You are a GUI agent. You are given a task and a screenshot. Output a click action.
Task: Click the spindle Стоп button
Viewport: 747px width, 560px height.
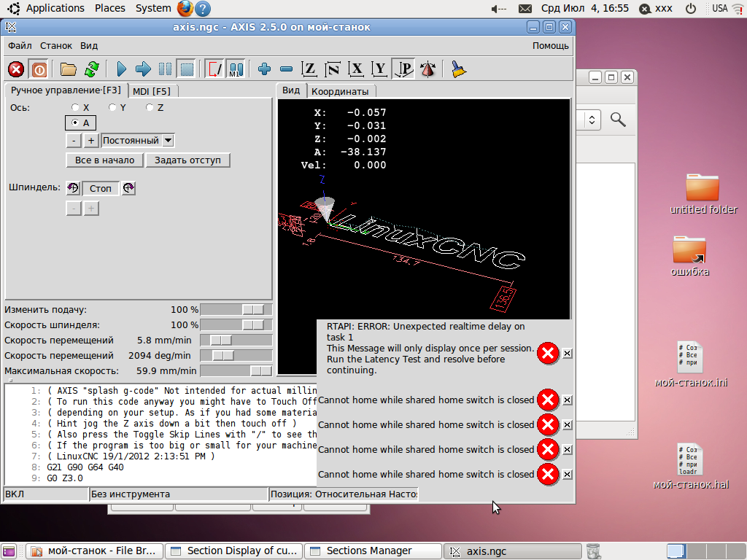pyautogui.click(x=101, y=189)
